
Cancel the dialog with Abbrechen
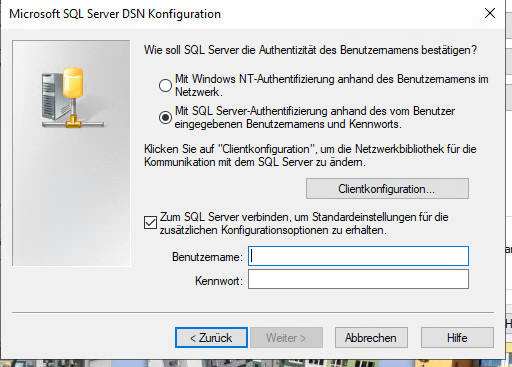click(x=371, y=338)
